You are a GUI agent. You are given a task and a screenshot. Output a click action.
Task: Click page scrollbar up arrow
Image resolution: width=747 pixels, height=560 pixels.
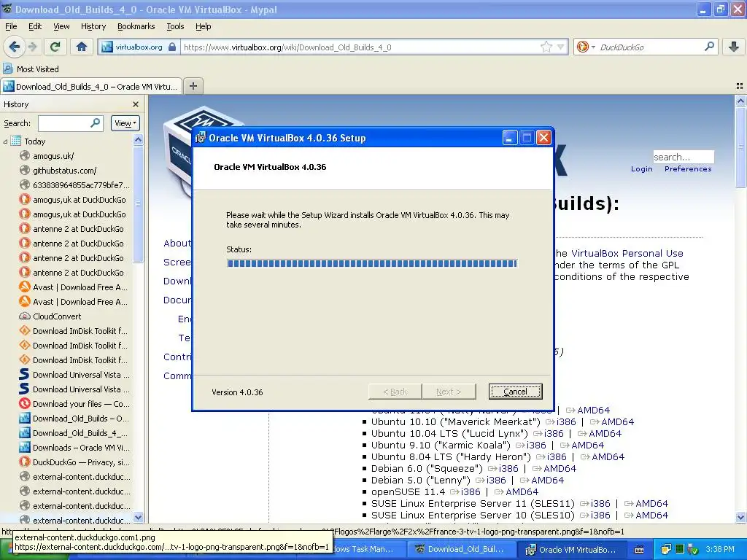click(x=740, y=101)
